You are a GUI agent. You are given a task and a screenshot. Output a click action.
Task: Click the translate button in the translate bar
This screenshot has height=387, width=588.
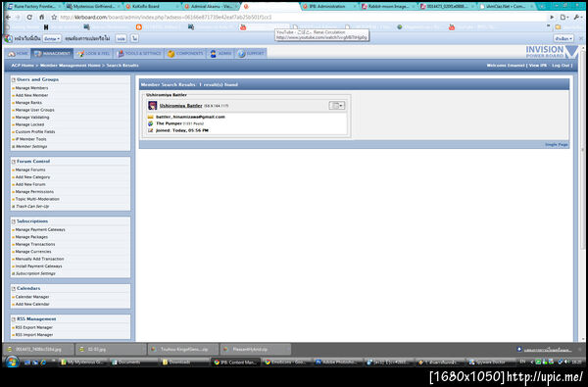tap(121, 38)
